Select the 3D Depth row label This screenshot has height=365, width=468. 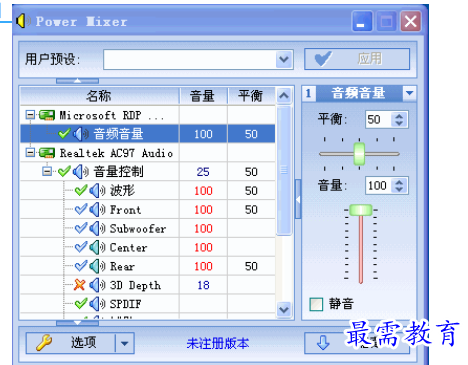(135, 285)
